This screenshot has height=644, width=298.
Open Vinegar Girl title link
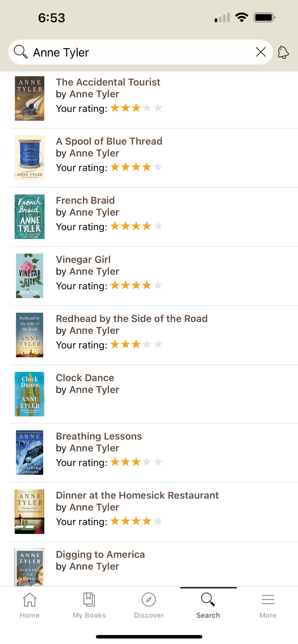(83, 260)
